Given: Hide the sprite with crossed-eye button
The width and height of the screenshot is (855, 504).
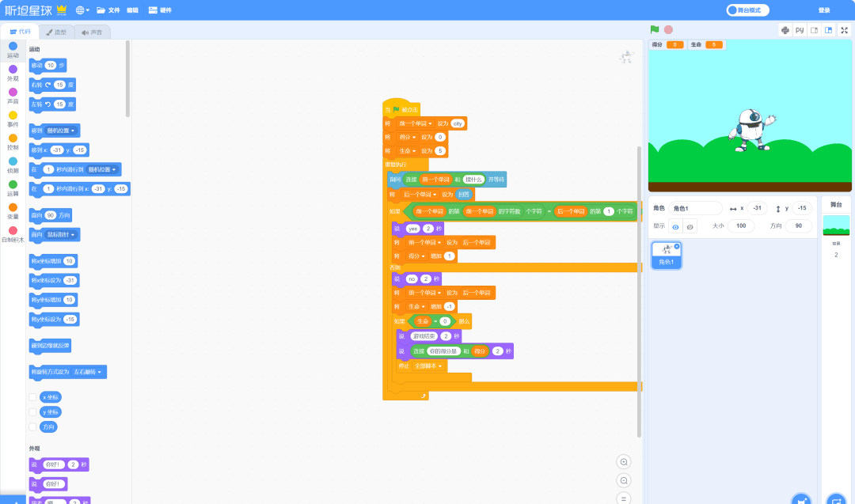Looking at the screenshot, I should 690,226.
